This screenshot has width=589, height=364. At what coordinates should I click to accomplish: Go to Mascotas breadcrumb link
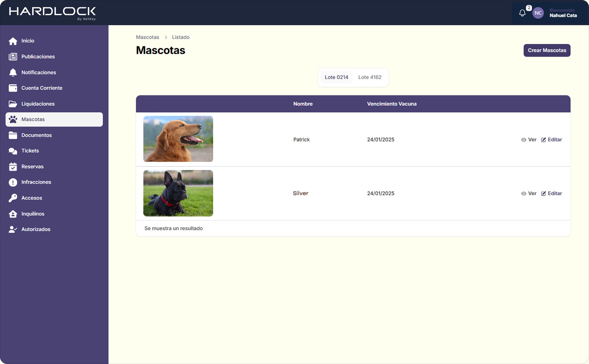tap(147, 38)
